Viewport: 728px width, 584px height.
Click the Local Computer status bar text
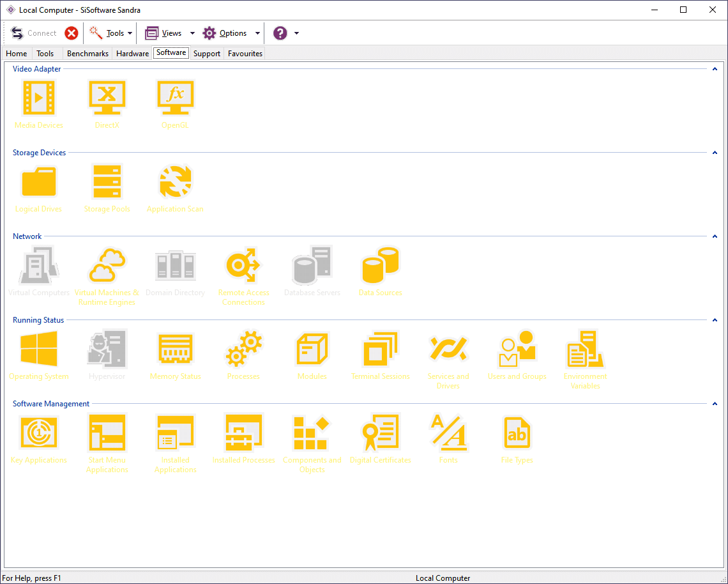click(443, 578)
